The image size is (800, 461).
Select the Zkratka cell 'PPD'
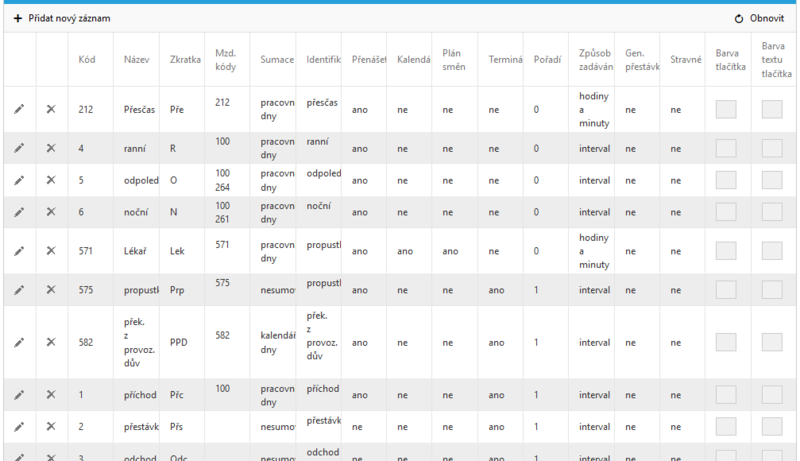(179, 342)
